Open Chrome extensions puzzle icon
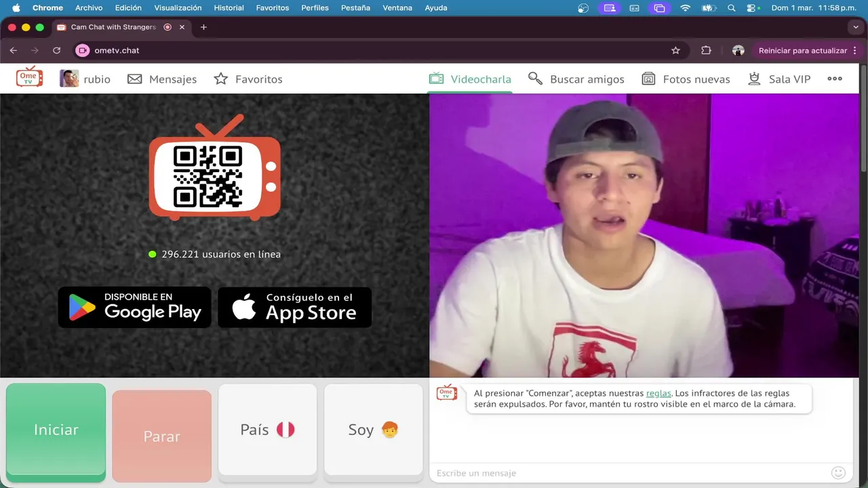Screen dimensions: 868x488 pyautogui.click(x=706, y=50)
